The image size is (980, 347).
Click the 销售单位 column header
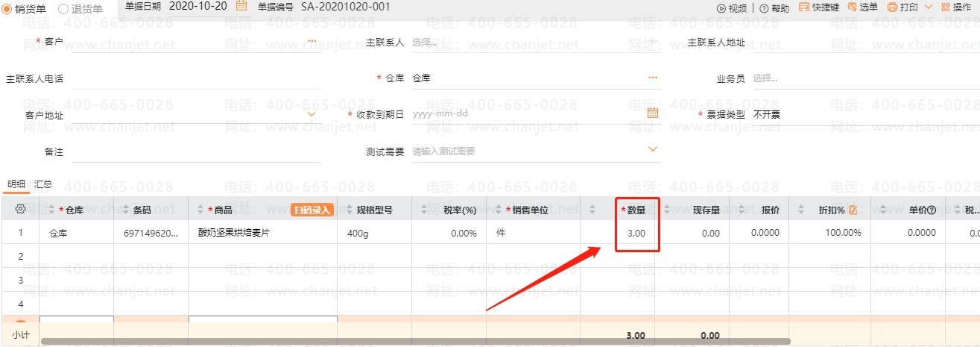coord(534,210)
